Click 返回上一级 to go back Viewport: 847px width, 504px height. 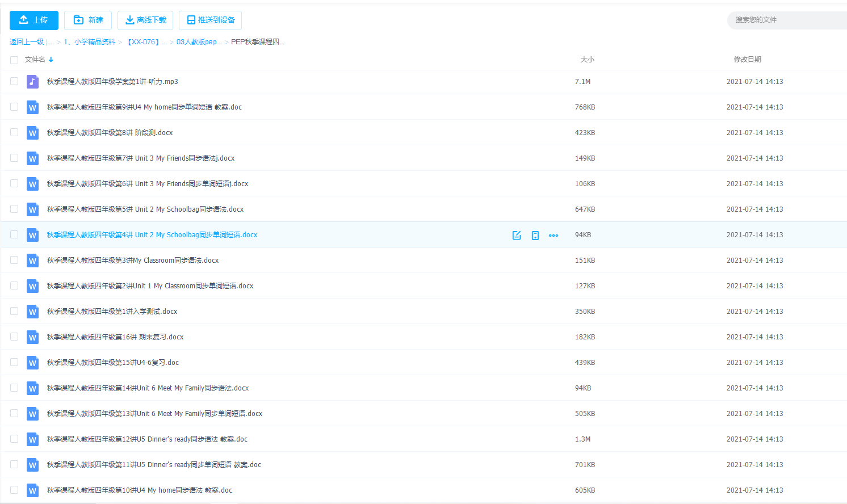coord(27,42)
